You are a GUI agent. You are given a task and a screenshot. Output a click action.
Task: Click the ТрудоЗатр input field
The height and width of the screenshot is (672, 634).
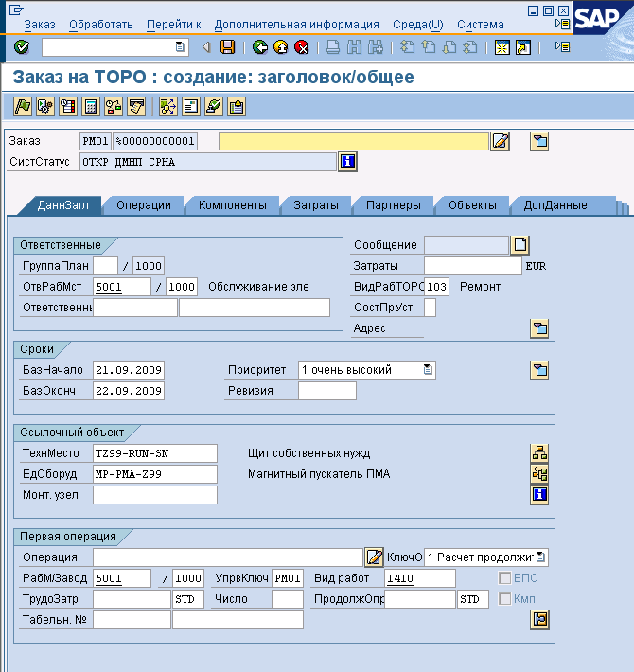[132, 599]
